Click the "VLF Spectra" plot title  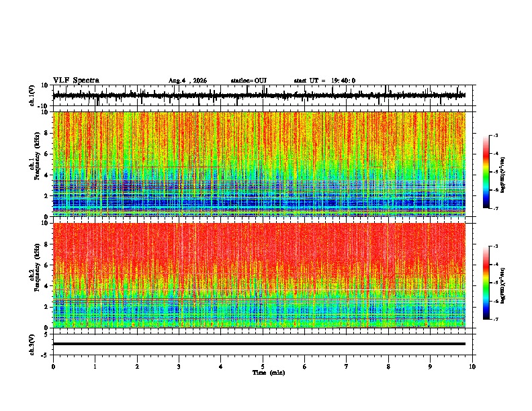(76, 81)
